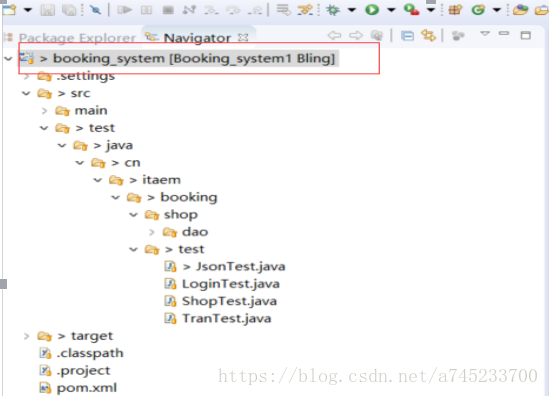The image size is (549, 396).
Task: Select the itaem folder row
Action: point(145,180)
